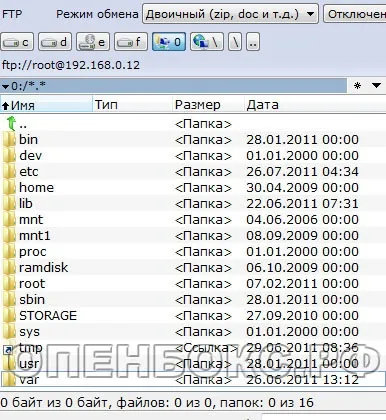This screenshot has width=386, height=420.
Task: Open drive list arrow at 0:/*.* path
Action: 5,87
